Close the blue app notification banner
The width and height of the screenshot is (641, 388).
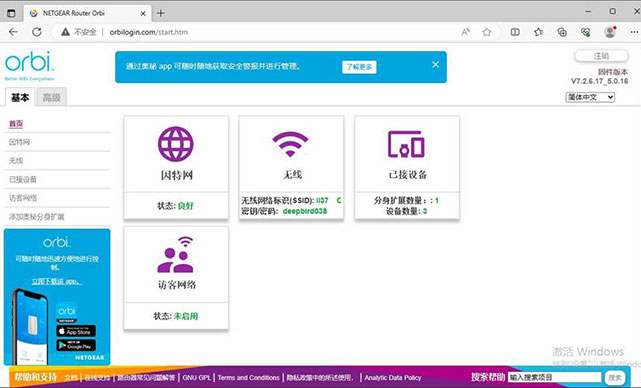click(x=436, y=65)
